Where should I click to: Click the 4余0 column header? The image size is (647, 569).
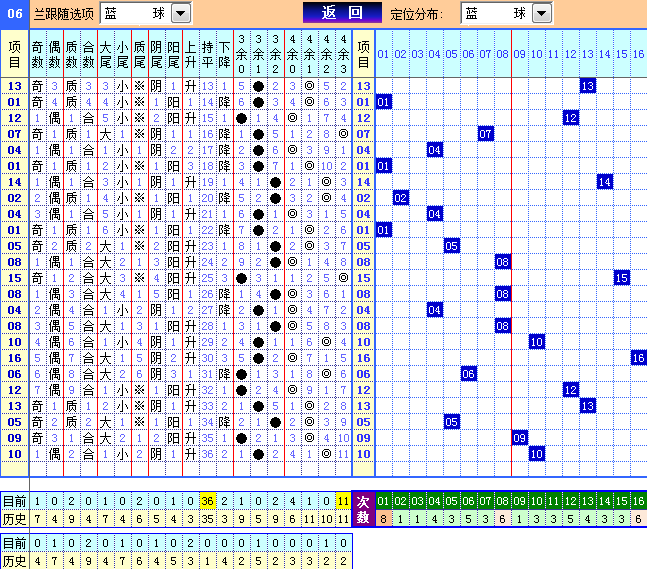point(293,54)
